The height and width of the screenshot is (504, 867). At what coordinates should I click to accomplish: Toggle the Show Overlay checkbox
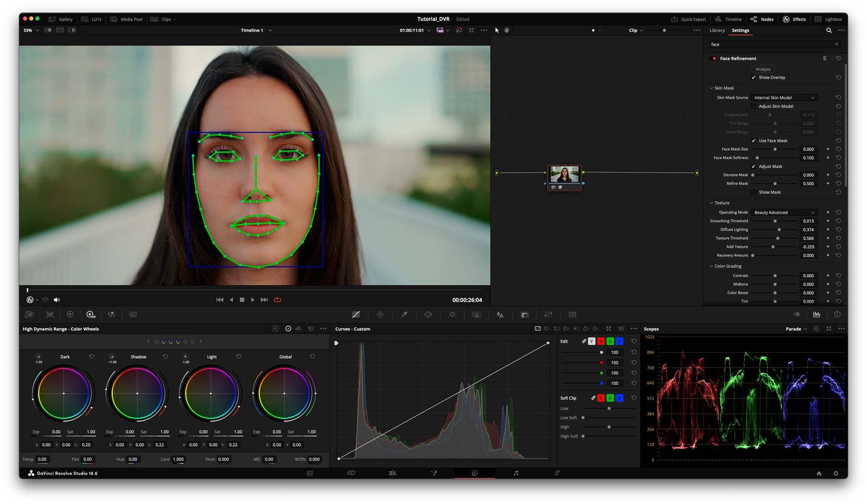click(754, 77)
